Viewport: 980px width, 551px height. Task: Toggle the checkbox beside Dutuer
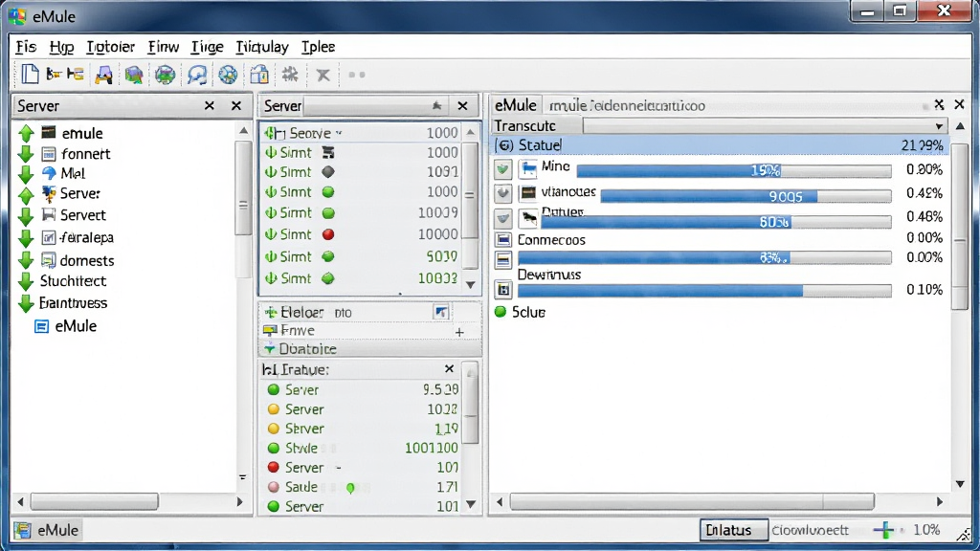[503, 218]
